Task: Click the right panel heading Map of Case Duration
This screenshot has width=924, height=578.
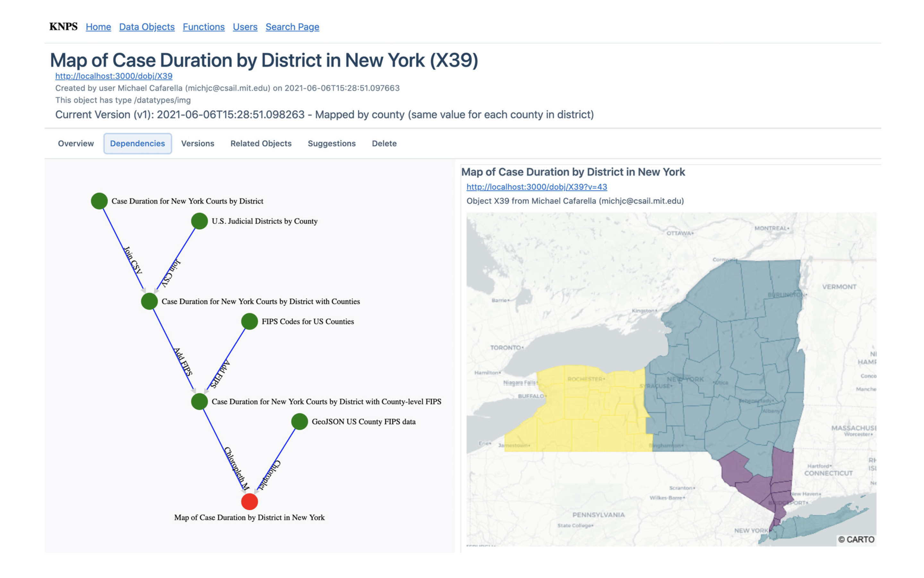Action: [573, 172]
